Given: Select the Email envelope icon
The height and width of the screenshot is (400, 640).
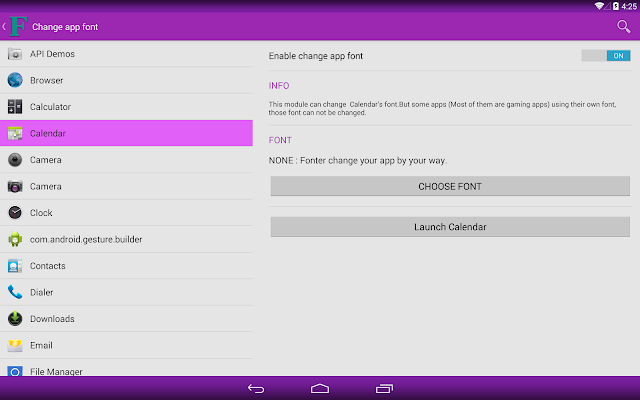Looking at the screenshot, I should (15, 345).
